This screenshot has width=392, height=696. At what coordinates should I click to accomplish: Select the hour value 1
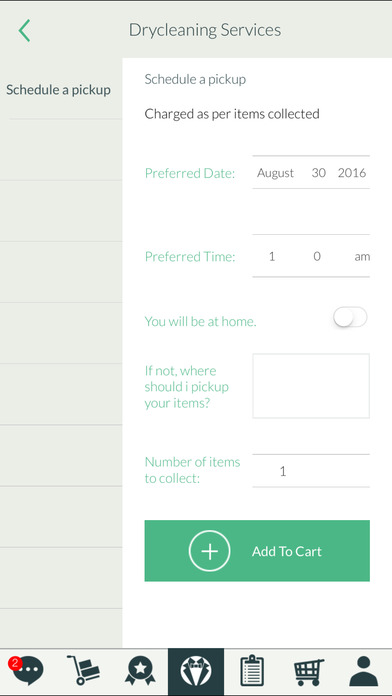(272, 257)
